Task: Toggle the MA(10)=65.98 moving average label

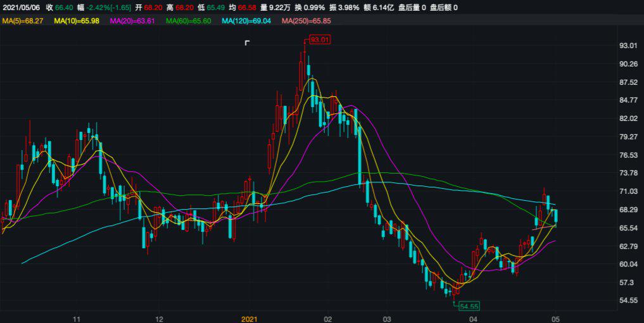Action: [x=79, y=21]
